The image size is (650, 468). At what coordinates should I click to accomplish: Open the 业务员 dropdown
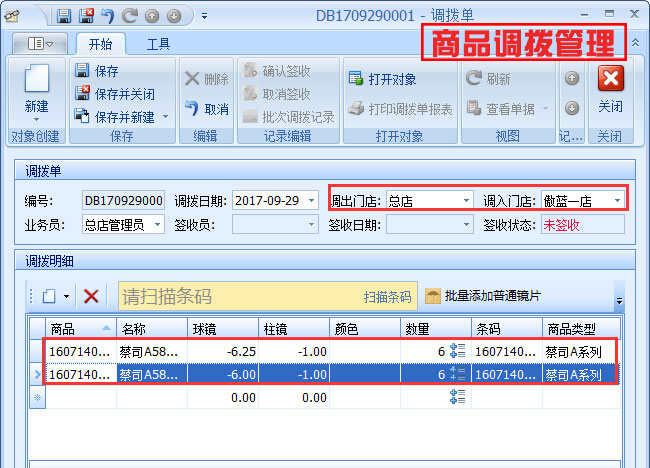(x=157, y=225)
